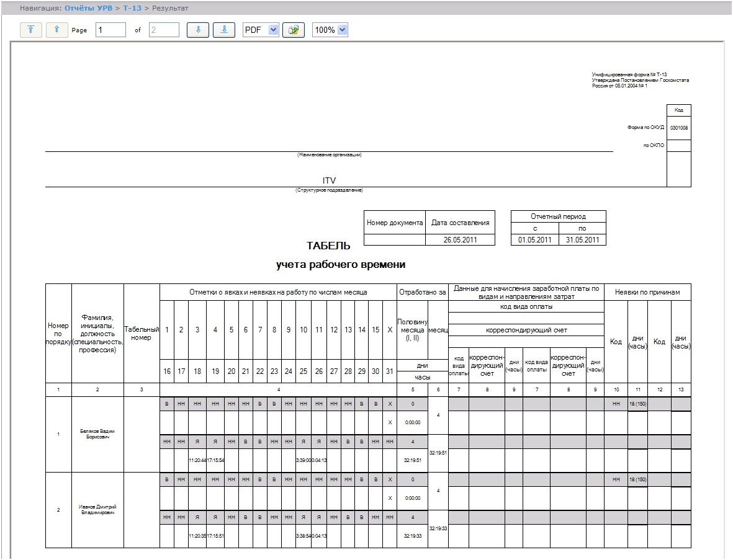Click the date cell 26.05.2011
Viewport: 733px width, 560px height.
coord(460,240)
